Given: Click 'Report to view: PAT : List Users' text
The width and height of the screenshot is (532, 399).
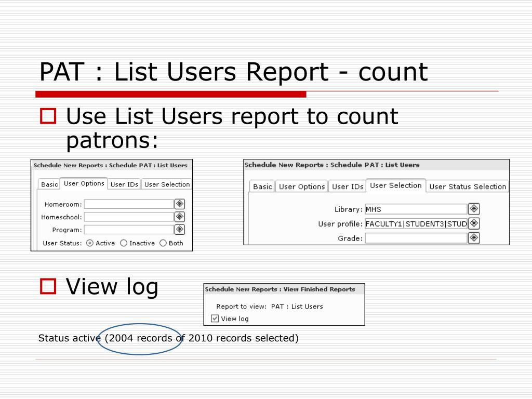Looking at the screenshot, I should tap(270, 307).
